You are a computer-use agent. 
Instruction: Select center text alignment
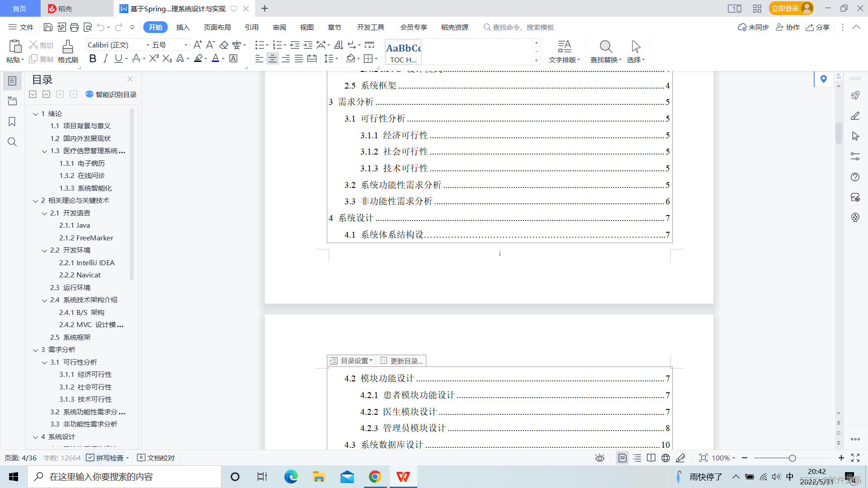[x=272, y=59]
